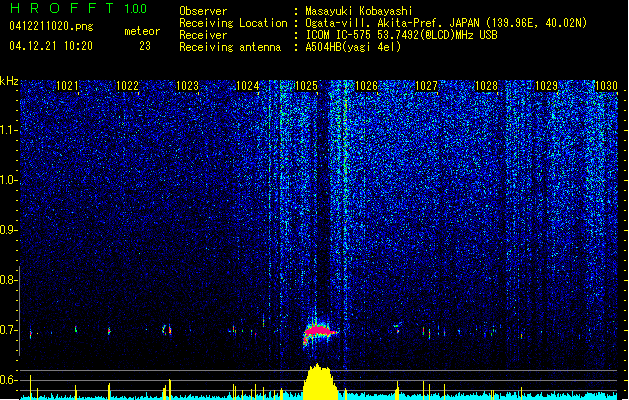
Task: Click time axis marker 1025
Action: point(306,86)
